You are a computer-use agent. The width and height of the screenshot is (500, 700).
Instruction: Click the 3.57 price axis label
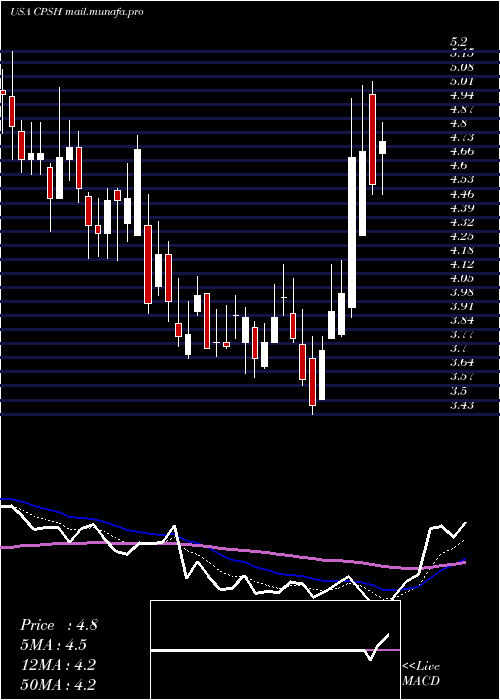(x=462, y=376)
